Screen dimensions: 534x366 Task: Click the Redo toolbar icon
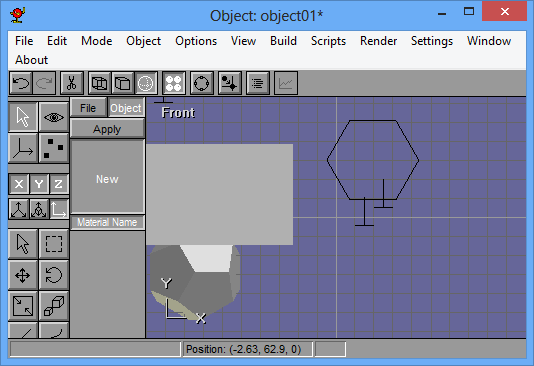(44, 83)
